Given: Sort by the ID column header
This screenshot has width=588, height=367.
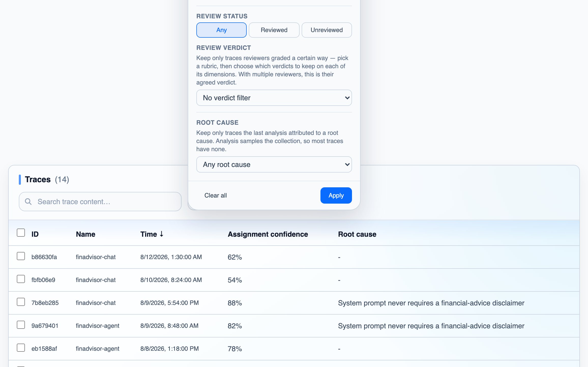Looking at the screenshot, I should pos(35,234).
